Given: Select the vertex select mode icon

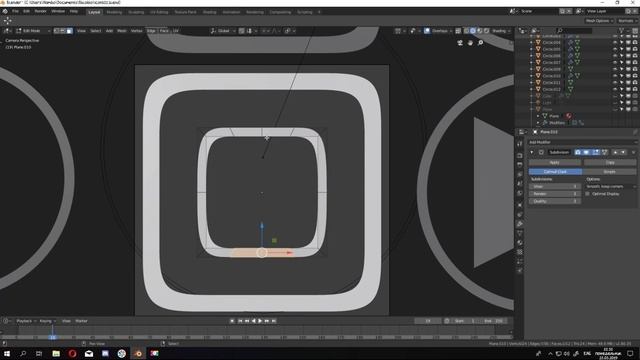Looking at the screenshot, I should pyautogui.click(x=56, y=31).
